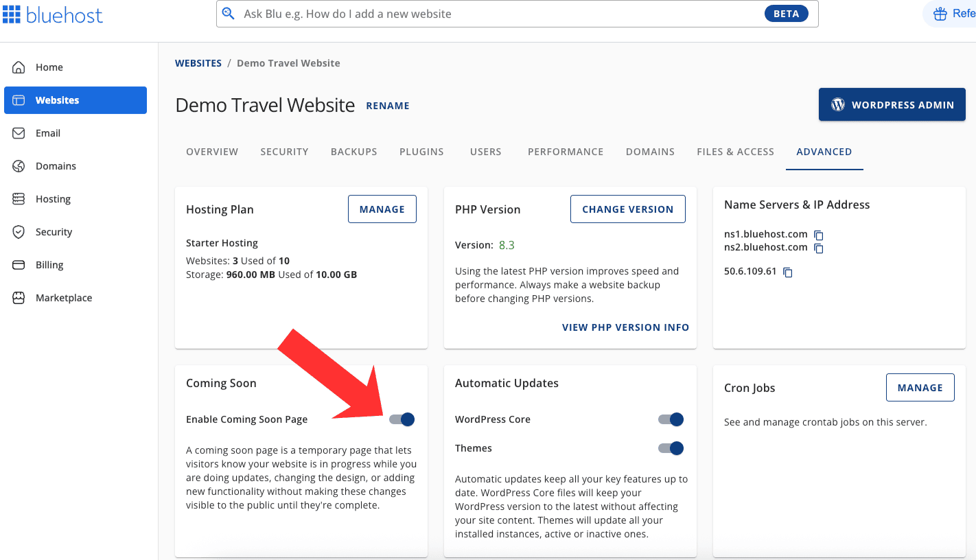
Task: Click the PHP version value 8.3
Action: 507,245
